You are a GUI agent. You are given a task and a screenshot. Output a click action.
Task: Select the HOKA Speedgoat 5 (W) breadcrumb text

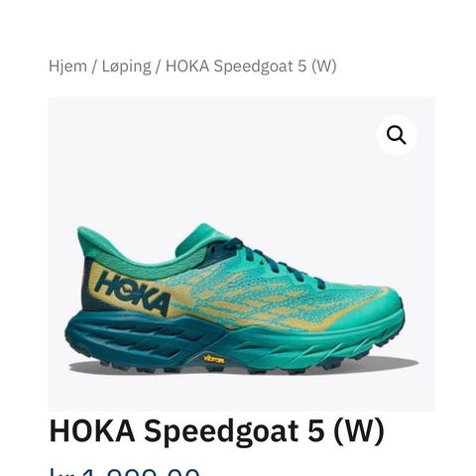click(x=251, y=66)
